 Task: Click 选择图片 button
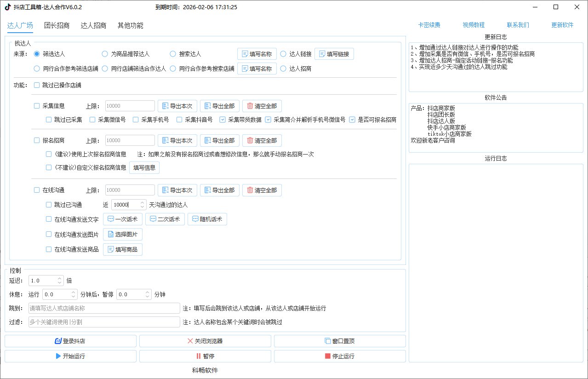[x=123, y=234]
